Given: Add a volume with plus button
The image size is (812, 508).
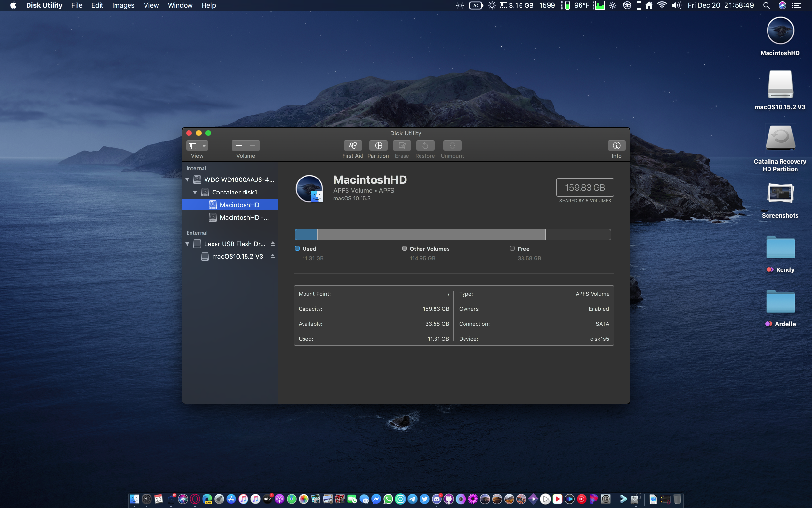Looking at the screenshot, I should 239,146.
